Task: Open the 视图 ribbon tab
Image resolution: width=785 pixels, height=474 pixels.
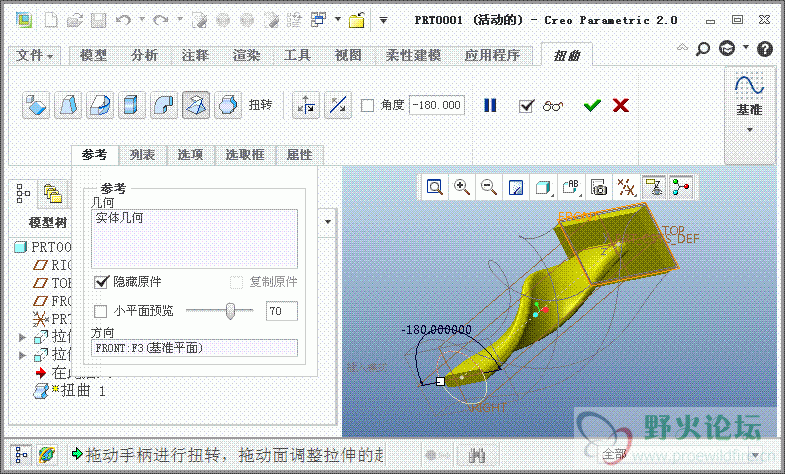Action: 348,55
